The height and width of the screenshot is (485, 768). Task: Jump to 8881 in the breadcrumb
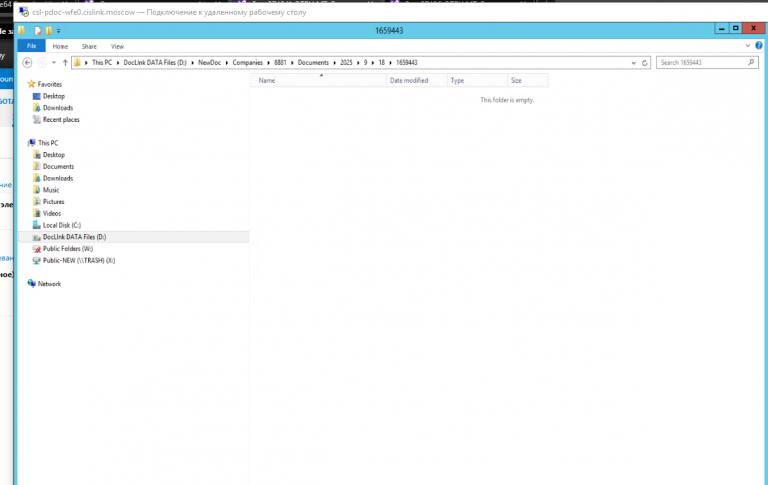(280, 63)
